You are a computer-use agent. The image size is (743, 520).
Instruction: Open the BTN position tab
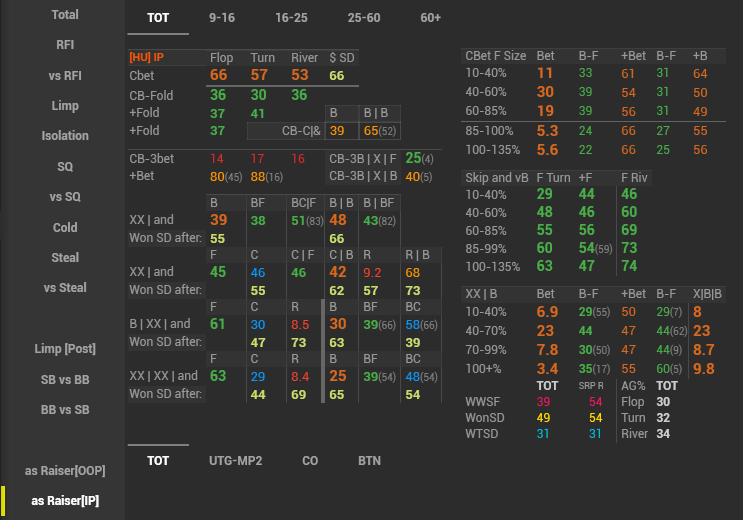pos(369,461)
